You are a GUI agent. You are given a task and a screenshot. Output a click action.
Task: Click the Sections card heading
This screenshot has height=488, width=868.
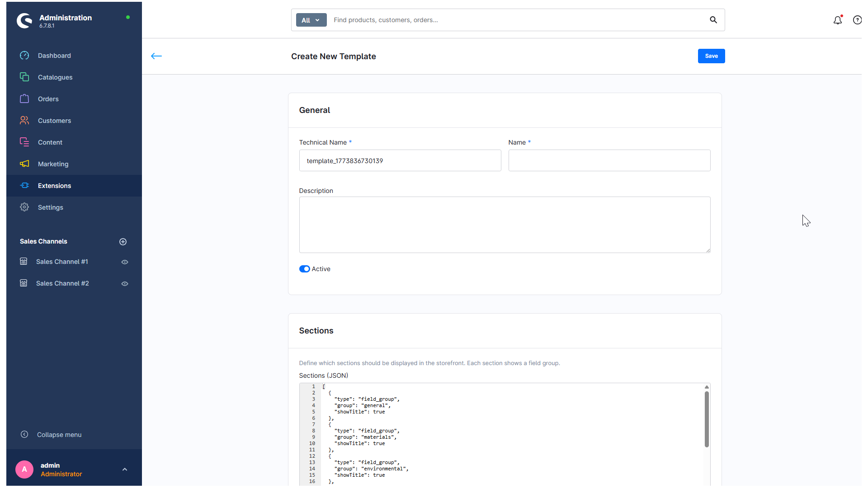pyautogui.click(x=316, y=331)
